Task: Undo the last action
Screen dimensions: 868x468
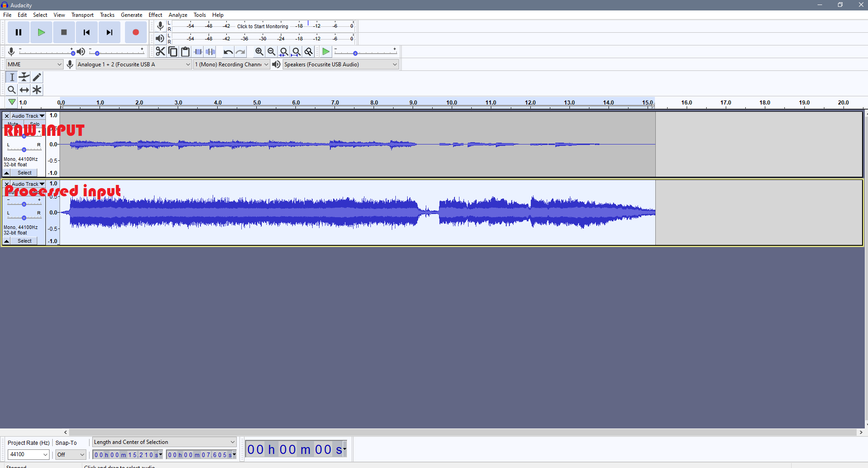Action: pyautogui.click(x=228, y=52)
